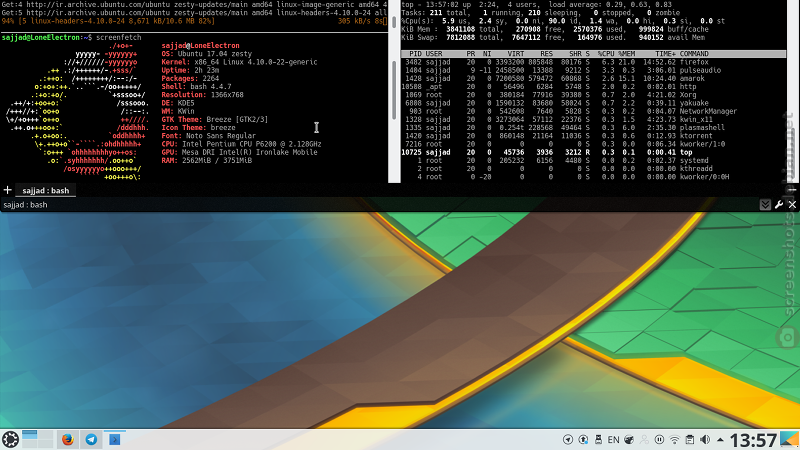Click 'Font: Noto Sans Regular' text
Screen dimensions: 800x450
point(209,136)
